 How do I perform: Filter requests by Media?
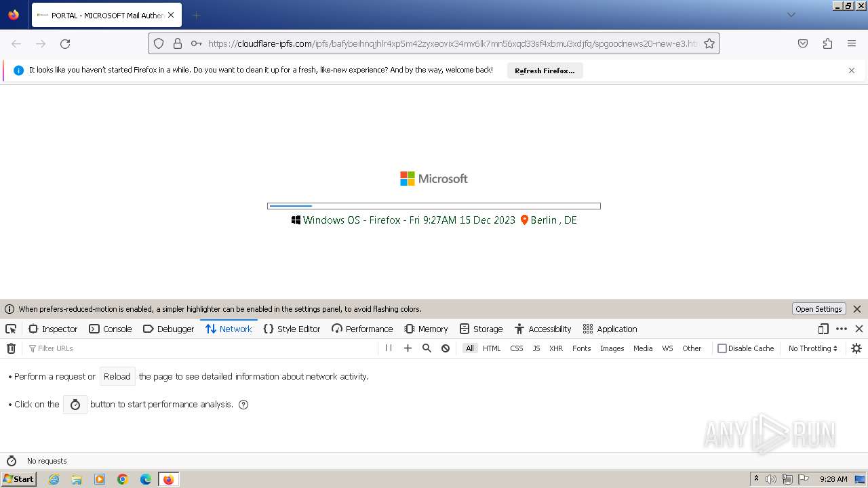(x=643, y=348)
